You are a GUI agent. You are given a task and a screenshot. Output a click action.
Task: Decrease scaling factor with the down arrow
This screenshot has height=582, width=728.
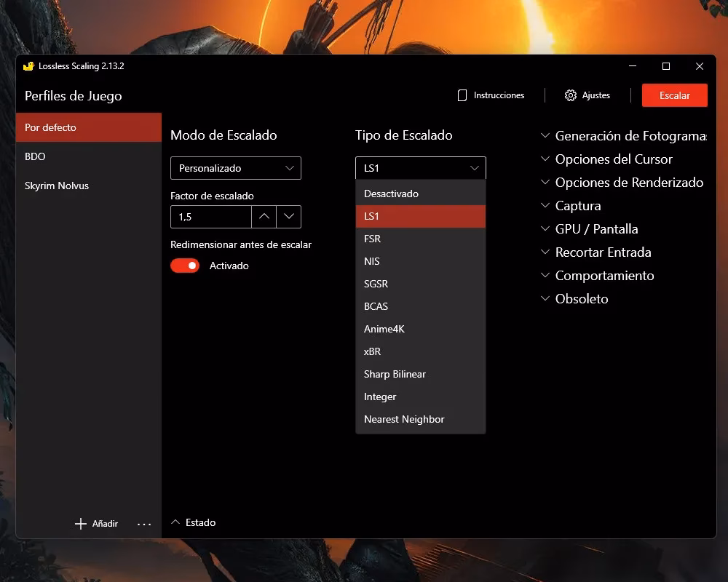pyautogui.click(x=289, y=217)
